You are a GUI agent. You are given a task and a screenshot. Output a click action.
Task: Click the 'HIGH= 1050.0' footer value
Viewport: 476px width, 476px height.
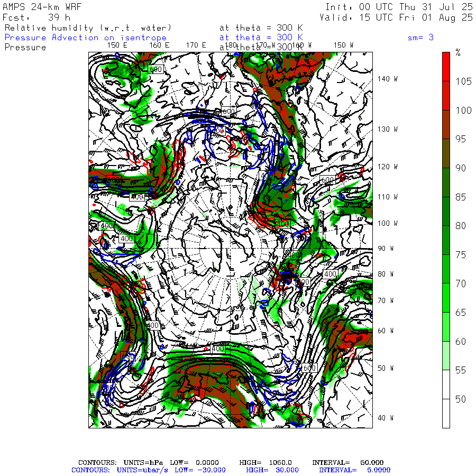click(x=266, y=463)
